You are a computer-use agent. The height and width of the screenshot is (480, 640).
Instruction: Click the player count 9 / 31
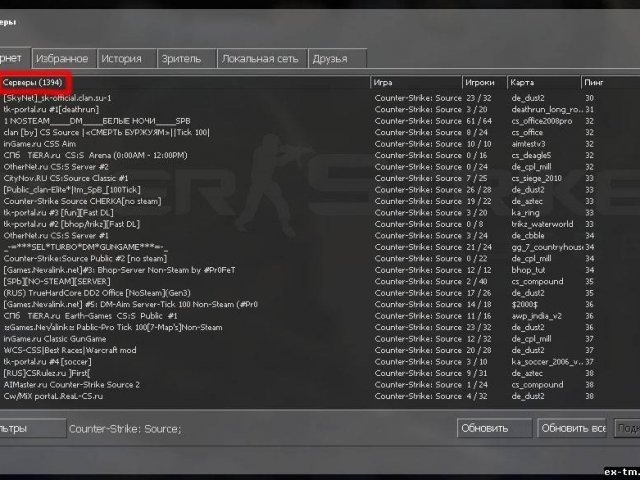click(477, 373)
